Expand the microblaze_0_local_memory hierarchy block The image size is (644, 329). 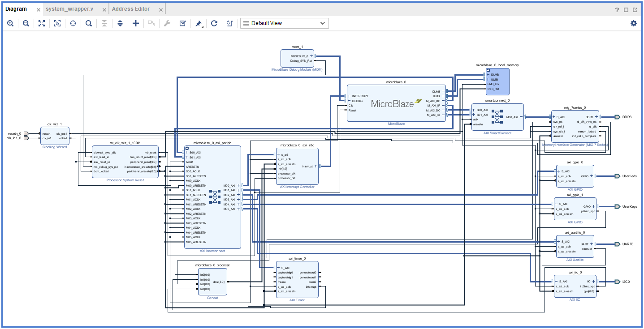pos(488,70)
